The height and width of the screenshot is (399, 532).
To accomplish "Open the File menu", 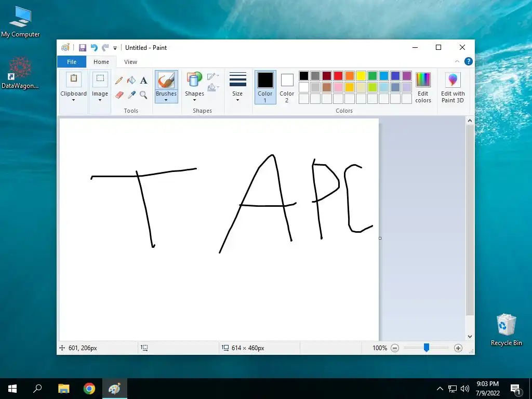I will click(72, 62).
